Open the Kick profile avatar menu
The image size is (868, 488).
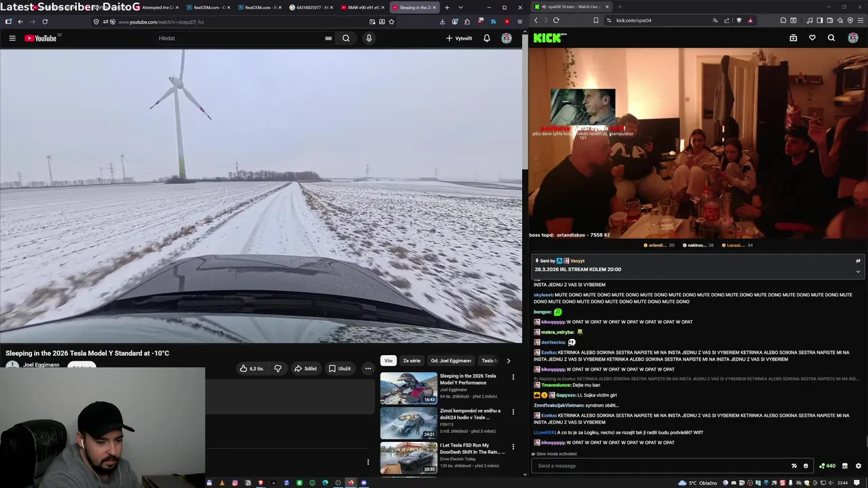click(x=853, y=38)
